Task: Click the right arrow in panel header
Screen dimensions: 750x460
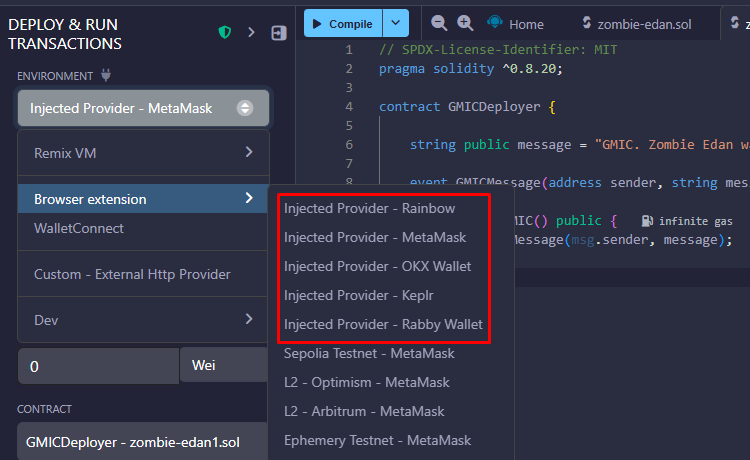Action: point(251,32)
